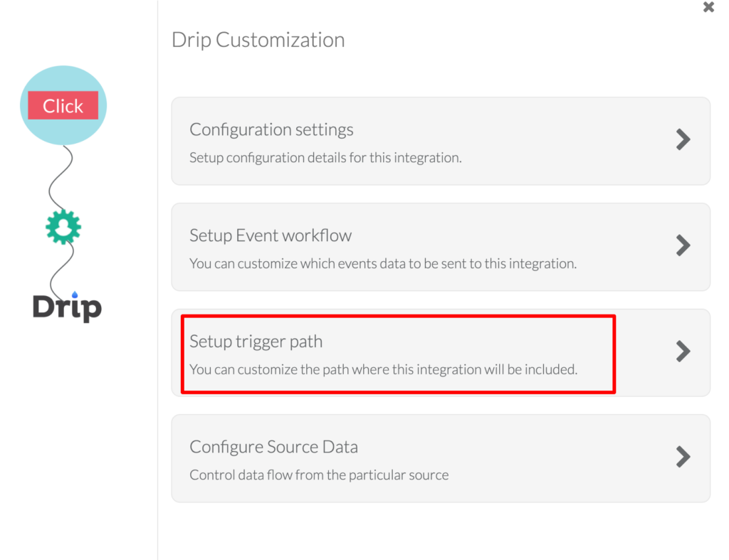This screenshot has width=729, height=560.
Task: Open the Configuration settings title
Action: point(271,130)
